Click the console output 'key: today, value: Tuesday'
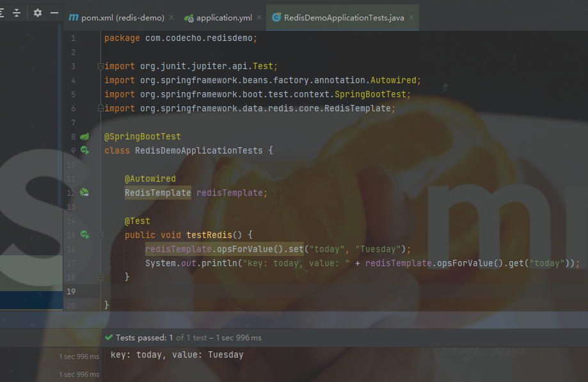This screenshot has height=382, width=588. [x=177, y=354]
